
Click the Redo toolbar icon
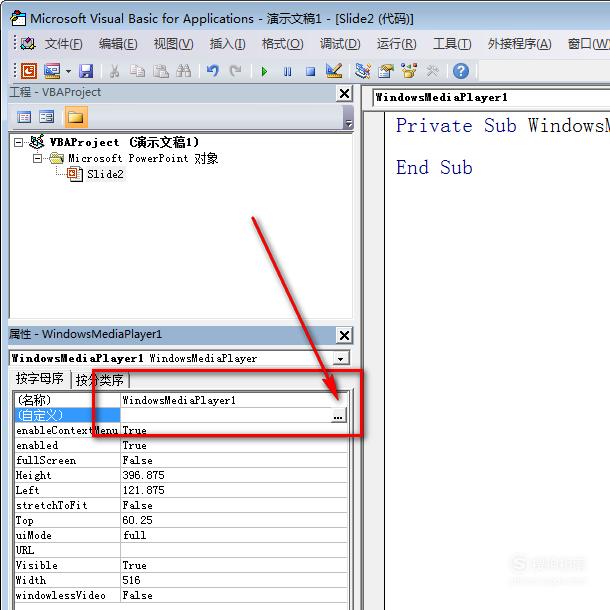point(235,71)
